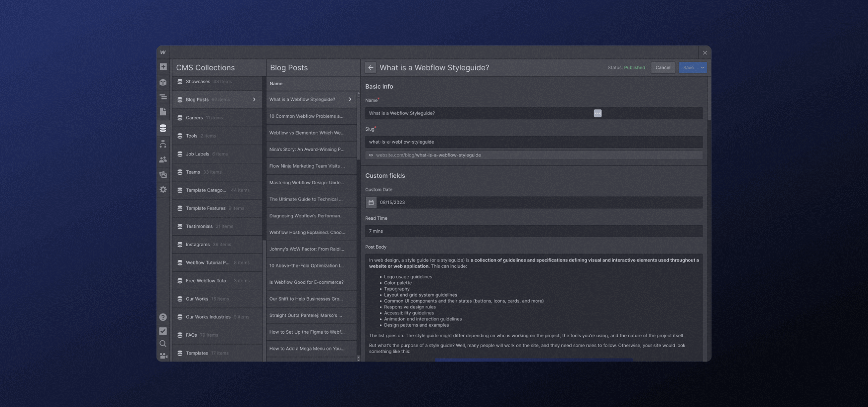Open the Add Elements panel icon
Screen dimensions: 868x407
tap(163, 67)
